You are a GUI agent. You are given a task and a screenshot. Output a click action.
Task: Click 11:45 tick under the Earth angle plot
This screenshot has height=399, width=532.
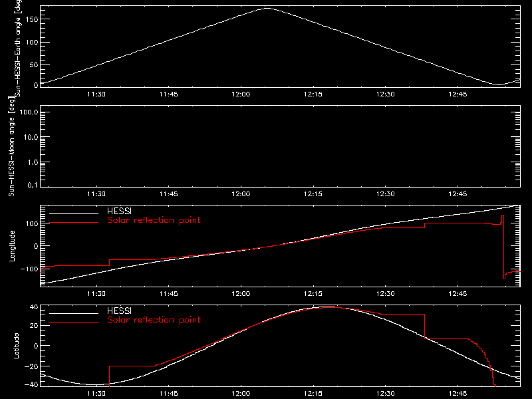click(169, 94)
